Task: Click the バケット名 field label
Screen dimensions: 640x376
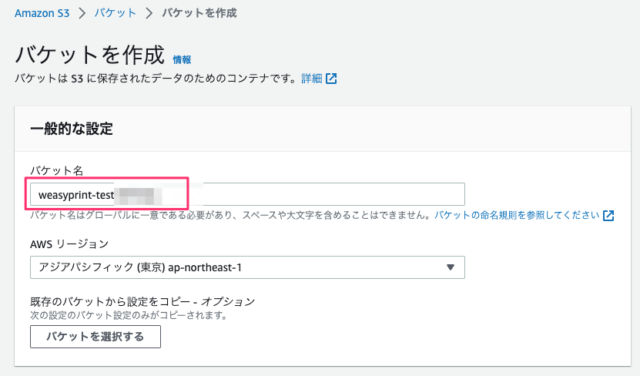Action: coord(57,171)
